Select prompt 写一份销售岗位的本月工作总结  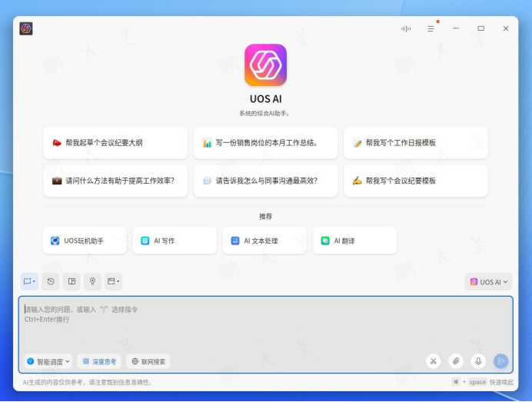pyautogui.click(x=266, y=143)
